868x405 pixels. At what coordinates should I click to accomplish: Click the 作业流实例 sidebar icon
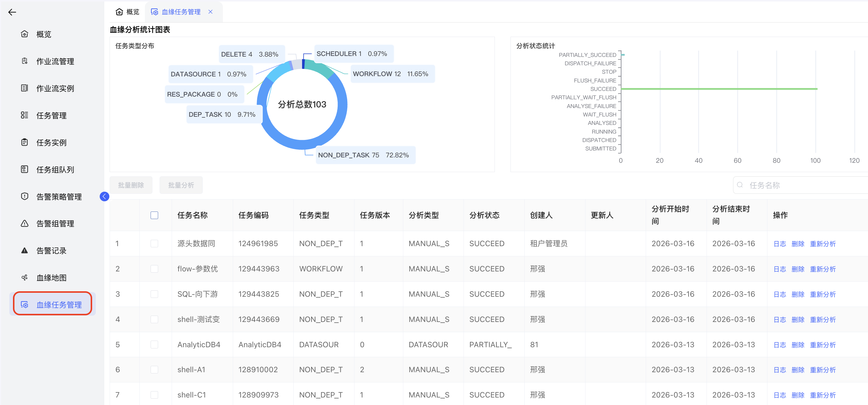(x=24, y=88)
